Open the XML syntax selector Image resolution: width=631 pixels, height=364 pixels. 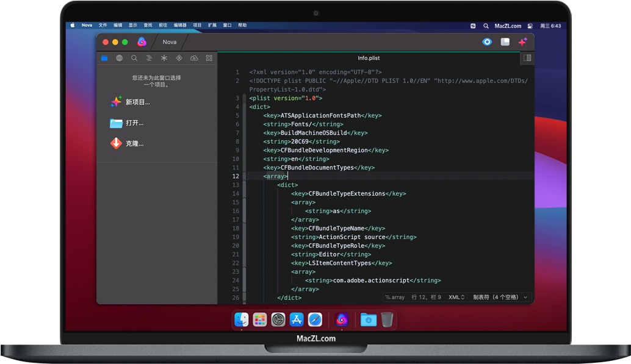(456, 297)
